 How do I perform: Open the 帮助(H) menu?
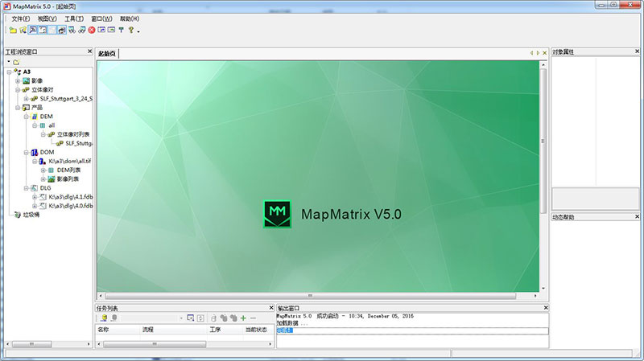coord(130,18)
